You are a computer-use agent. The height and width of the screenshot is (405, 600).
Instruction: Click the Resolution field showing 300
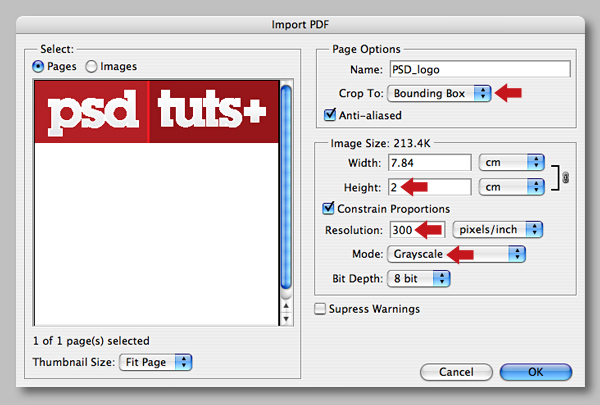tap(417, 230)
